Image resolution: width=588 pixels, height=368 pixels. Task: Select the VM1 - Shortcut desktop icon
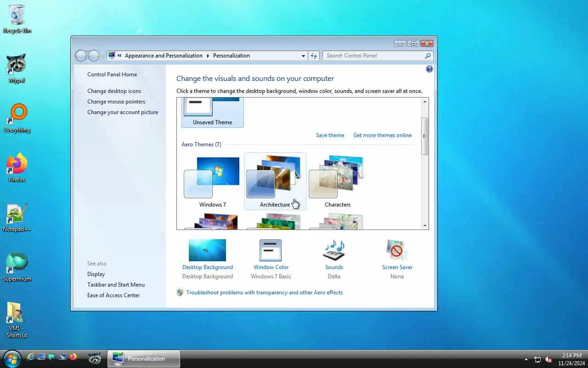pyautogui.click(x=17, y=320)
